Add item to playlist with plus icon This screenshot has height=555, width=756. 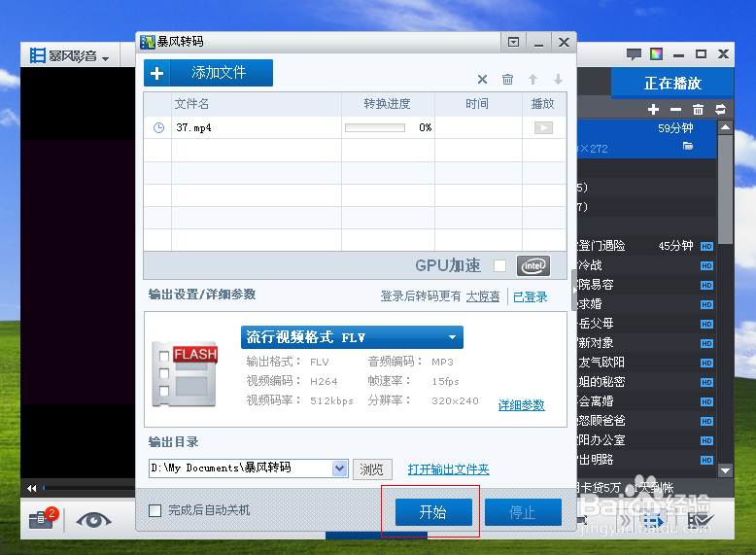coord(653,110)
